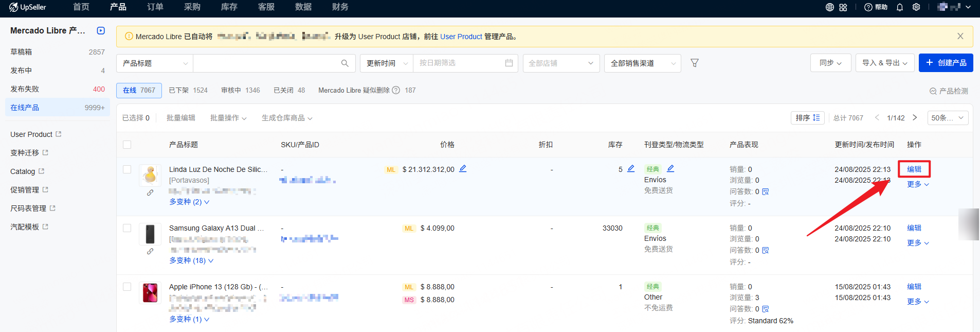Switch to the 已下架 tab

(x=188, y=90)
